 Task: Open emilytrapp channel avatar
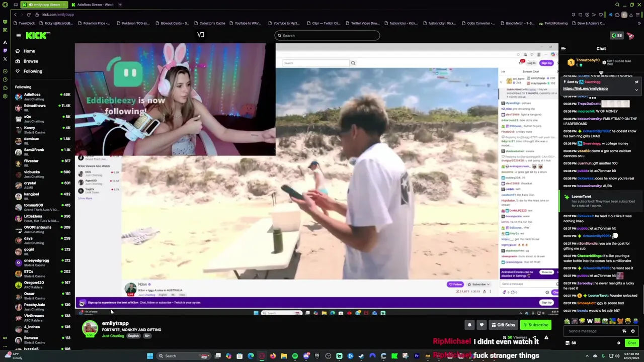point(90,328)
